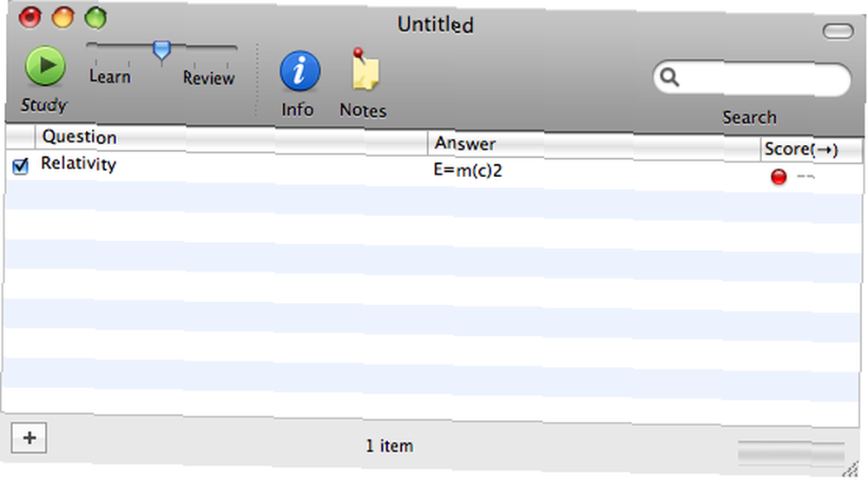This screenshot has height=480, width=868.
Task: Select the E=m(c)2 answer cell
Action: pyautogui.click(x=594, y=171)
